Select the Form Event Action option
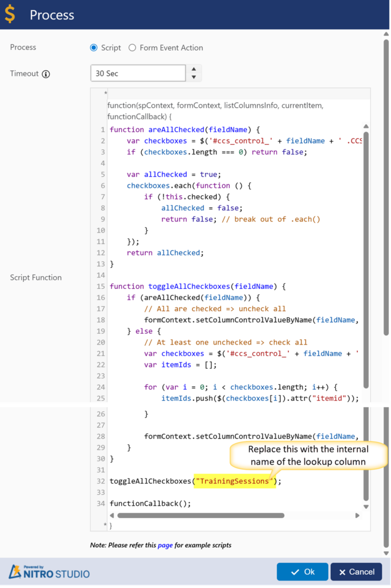The image size is (391, 588). pos(133,48)
